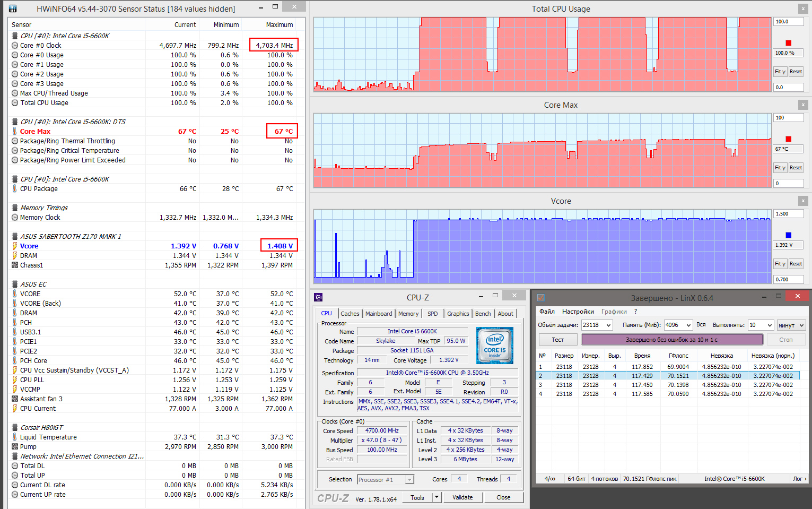Image resolution: width=812 pixels, height=509 pixels.
Task: Click the thermometer icon beside Core Max
Action: 15,132
